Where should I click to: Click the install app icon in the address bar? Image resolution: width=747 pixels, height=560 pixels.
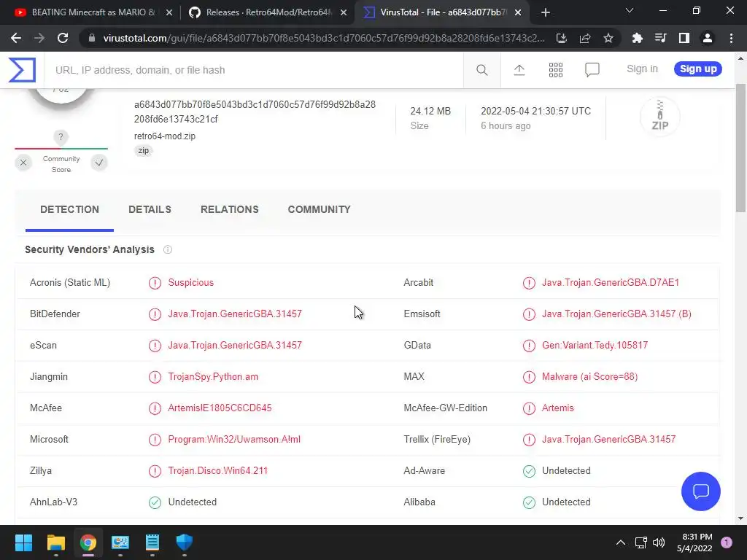(561, 38)
